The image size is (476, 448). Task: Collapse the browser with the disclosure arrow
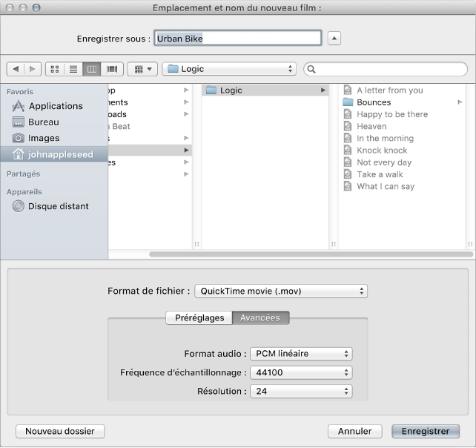(x=334, y=39)
